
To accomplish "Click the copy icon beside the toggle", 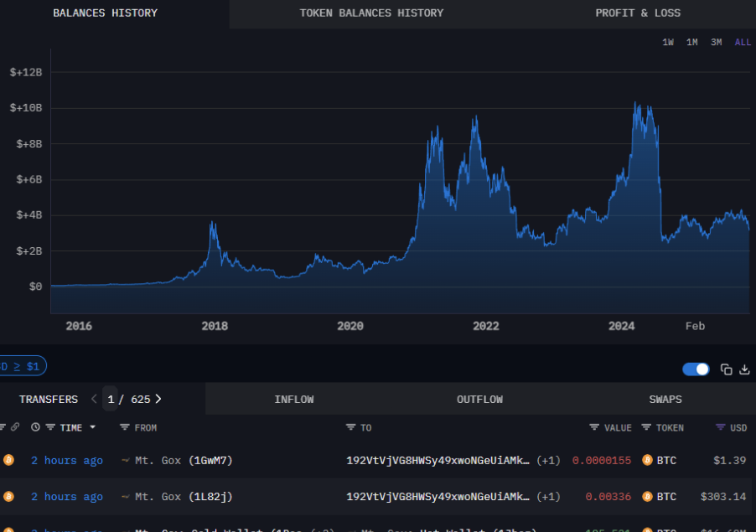I will (x=727, y=369).
